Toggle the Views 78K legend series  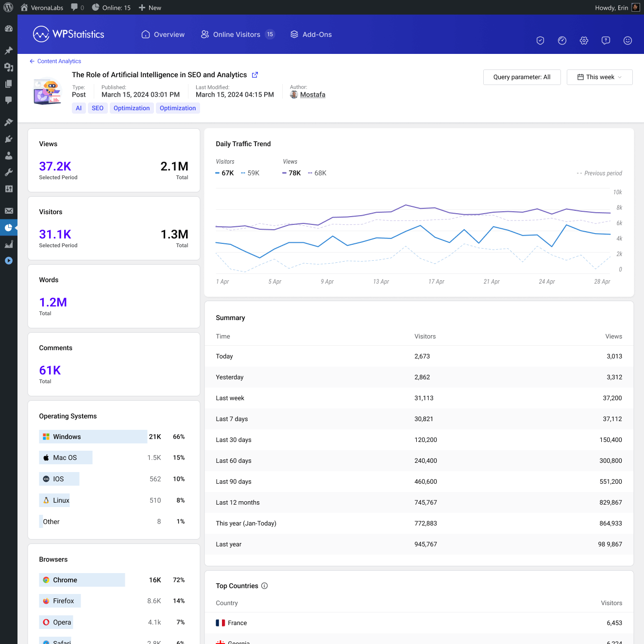(292, 173)
